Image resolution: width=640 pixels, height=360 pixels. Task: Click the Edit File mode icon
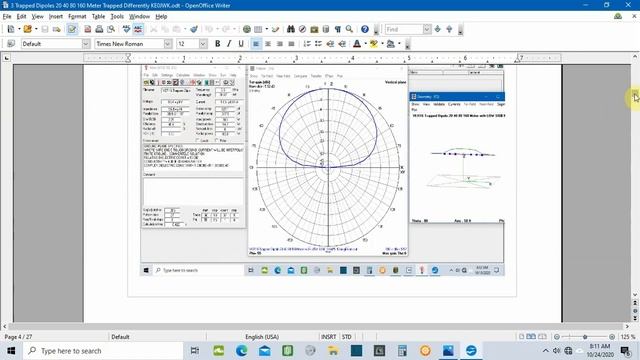click(72, 29)
